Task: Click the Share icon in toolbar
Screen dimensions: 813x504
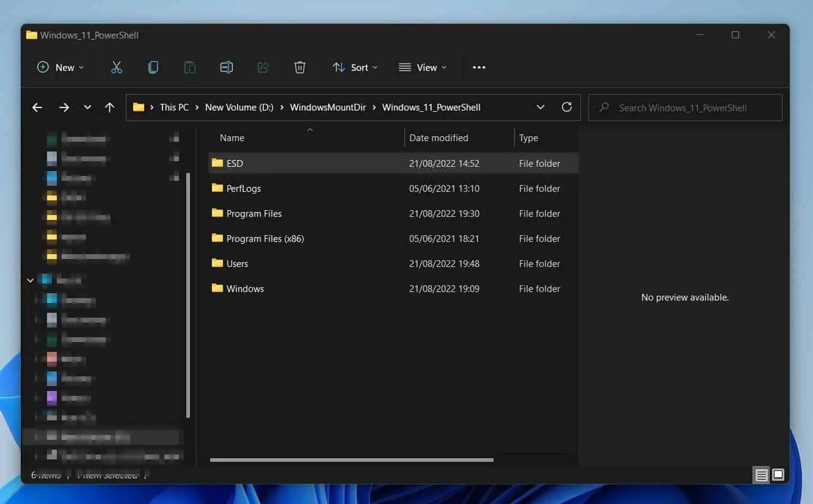Action: point(263,67)
